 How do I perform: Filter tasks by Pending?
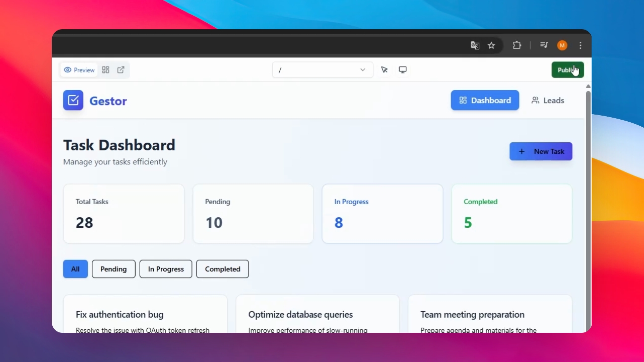pos(114,269)
